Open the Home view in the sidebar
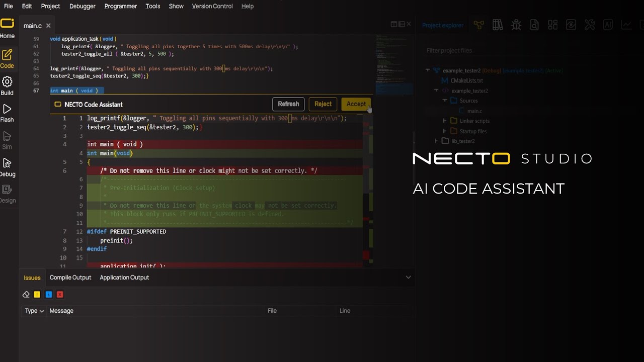644x362 pixels. point(7,29)
